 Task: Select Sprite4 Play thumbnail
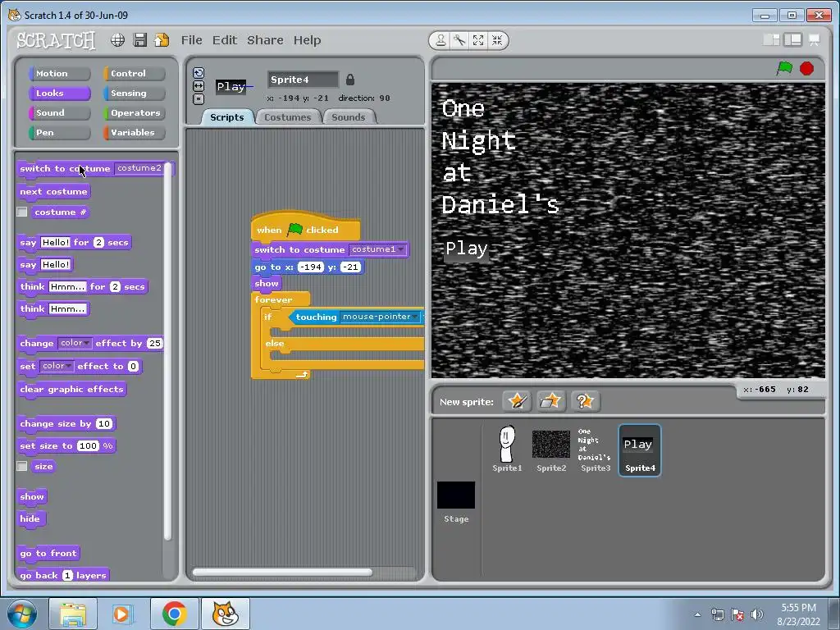640,450
